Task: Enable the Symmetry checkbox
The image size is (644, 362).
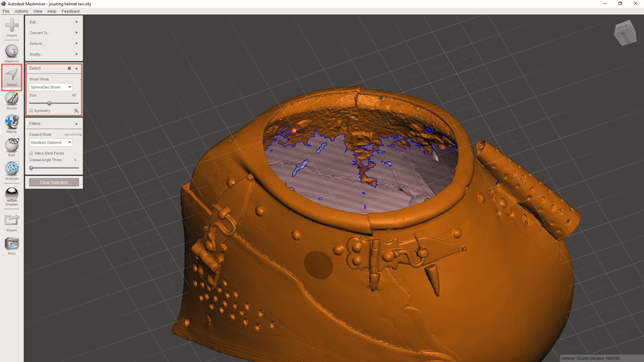Action: pyautogui.click(x=31, y=111)
